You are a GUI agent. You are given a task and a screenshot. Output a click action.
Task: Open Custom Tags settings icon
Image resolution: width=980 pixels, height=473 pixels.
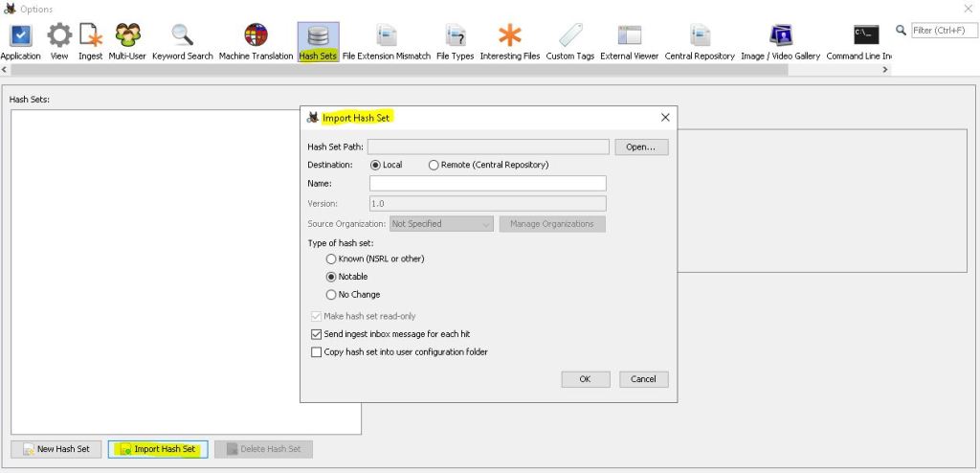coord(570,36)
